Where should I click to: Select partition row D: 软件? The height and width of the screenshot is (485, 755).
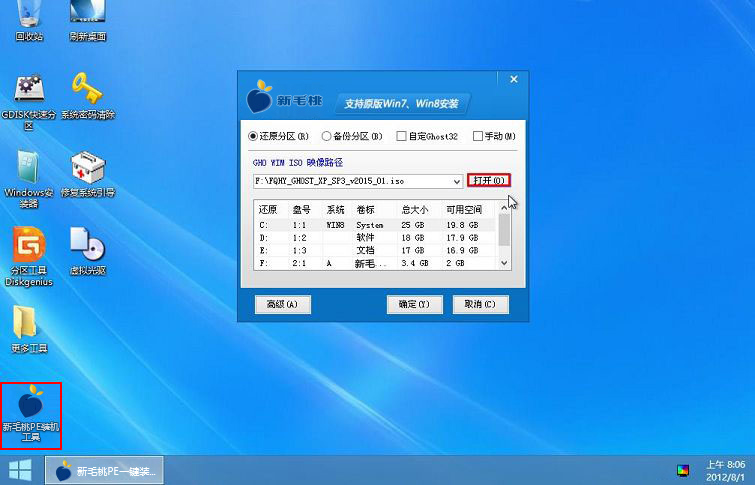pos(375,237)
